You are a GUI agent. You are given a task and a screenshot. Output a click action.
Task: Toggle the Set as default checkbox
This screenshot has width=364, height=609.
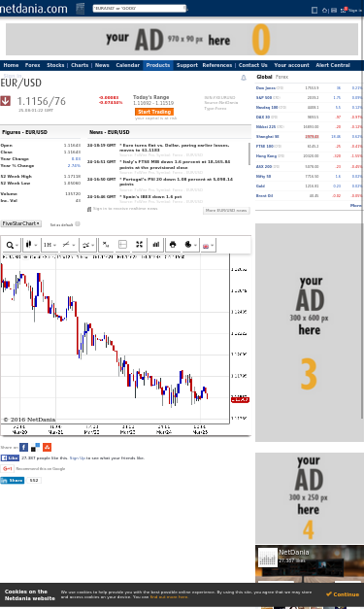[x=78, y=223]
